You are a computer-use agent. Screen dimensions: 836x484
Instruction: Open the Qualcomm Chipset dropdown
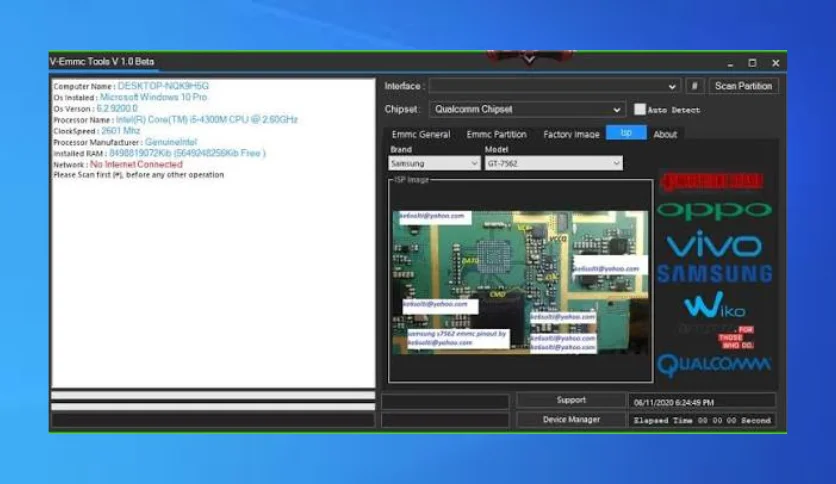pyautogui.click(x=527, y=109)
